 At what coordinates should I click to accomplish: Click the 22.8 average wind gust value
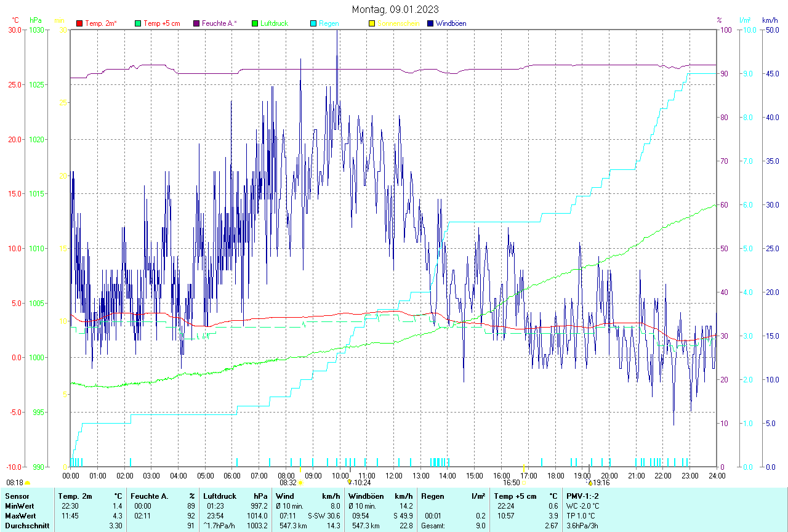pyautogui.click(x=406, y=526)
